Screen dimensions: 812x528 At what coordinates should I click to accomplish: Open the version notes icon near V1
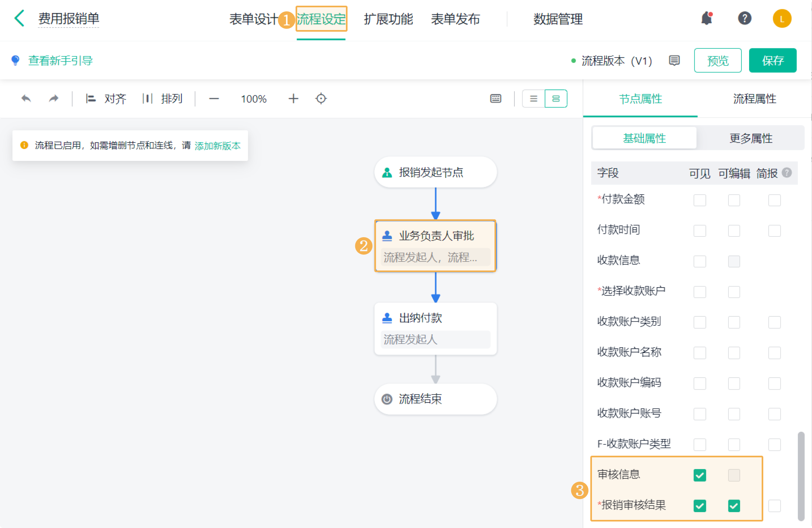[674, 61]
